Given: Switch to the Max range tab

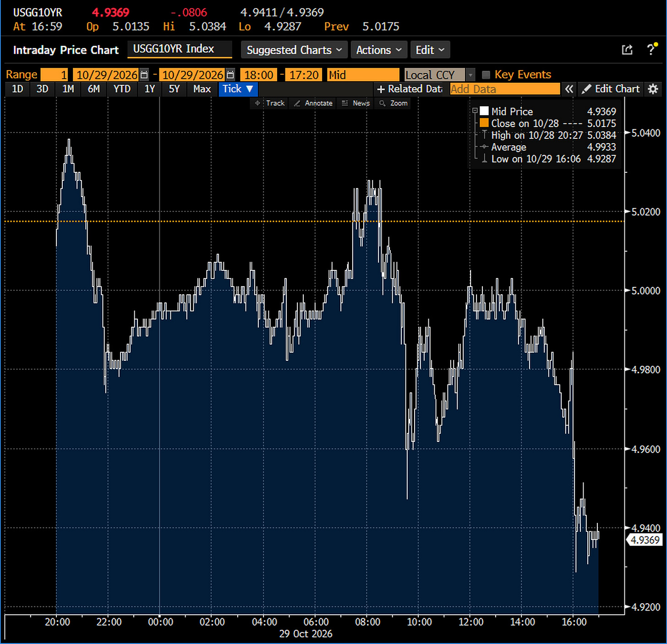Looking at the screenshot, I should 202,89.
